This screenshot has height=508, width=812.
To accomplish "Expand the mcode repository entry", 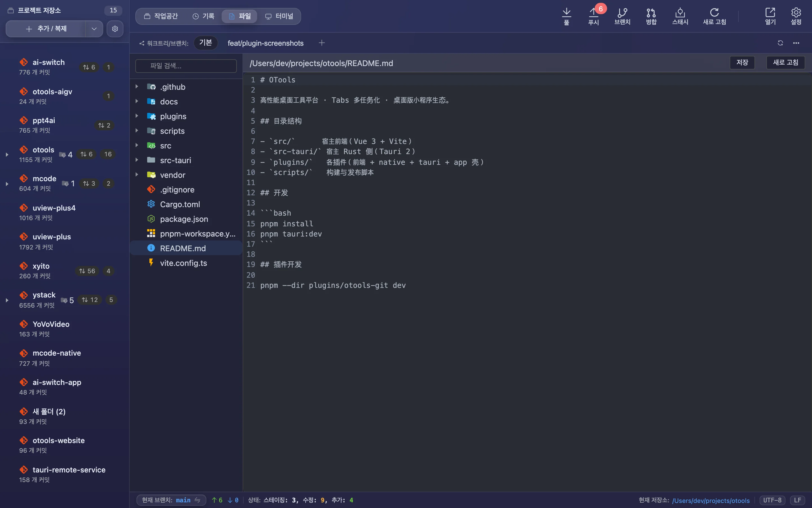I will tap(7, 184).
